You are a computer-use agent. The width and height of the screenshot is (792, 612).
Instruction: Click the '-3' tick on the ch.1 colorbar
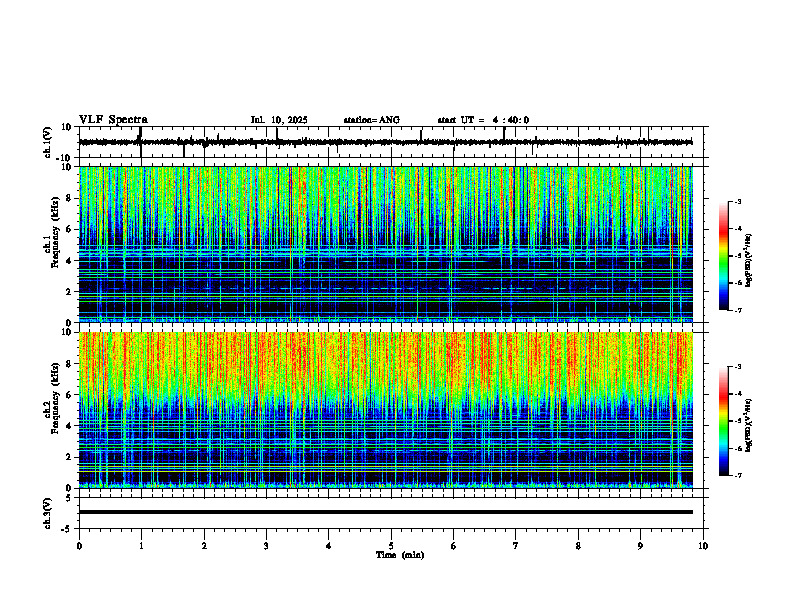[x=737, y=201]
